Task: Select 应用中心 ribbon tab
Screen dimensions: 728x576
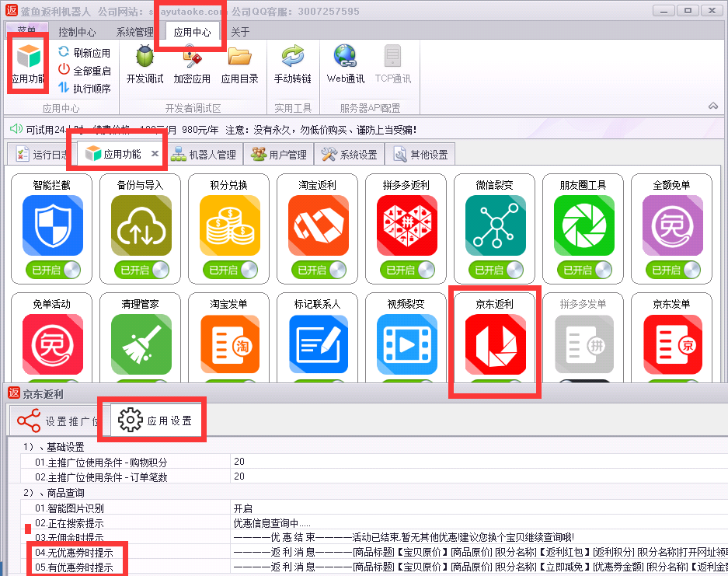Action: (192, 32)
